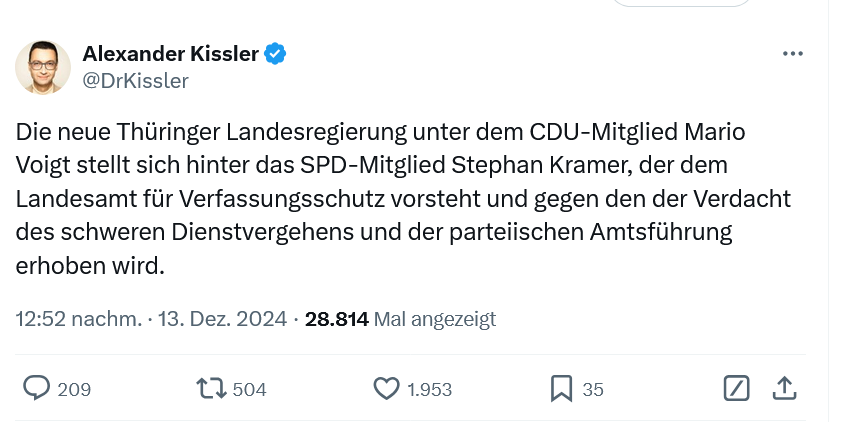Click the square slash icon
841x422 pixels.
click(735, 388)
